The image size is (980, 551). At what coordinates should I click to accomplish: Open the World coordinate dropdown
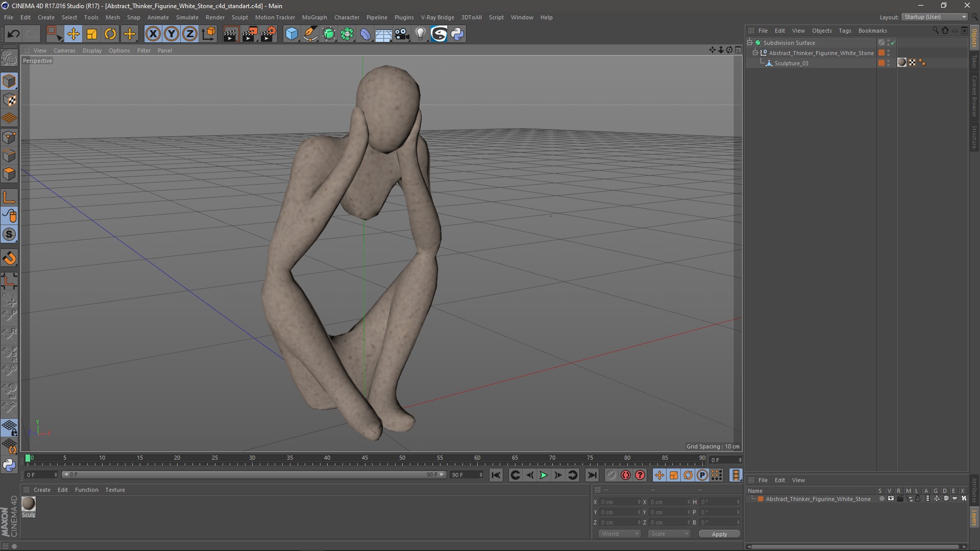[620, 534]
